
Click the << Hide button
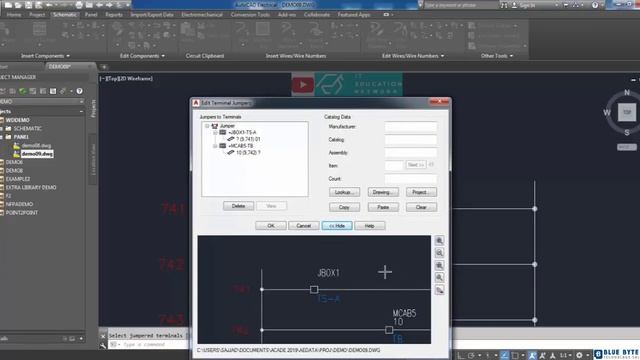[x=337, y=226]
